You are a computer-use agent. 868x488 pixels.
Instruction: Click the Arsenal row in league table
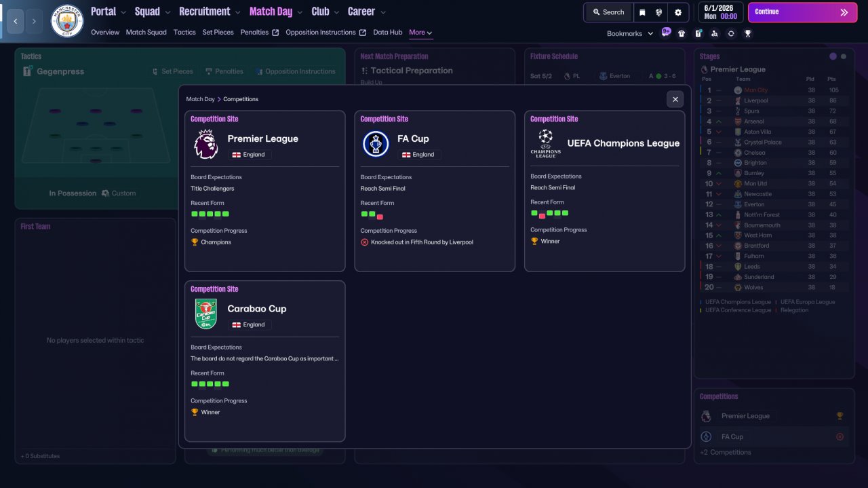(774, 121)
